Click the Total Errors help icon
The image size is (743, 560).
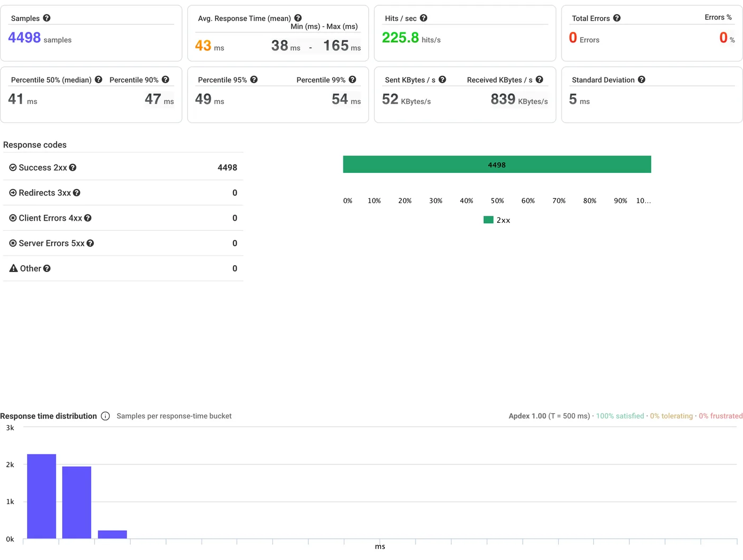click(617, 18)
